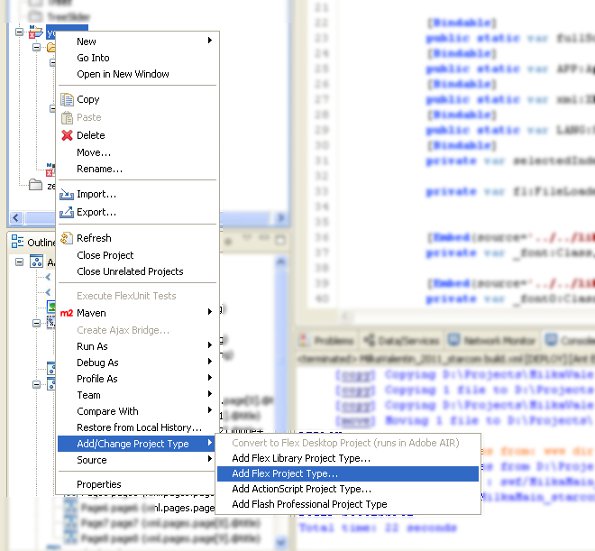This screenshot has height=551, width=595.
Task: Expand the Team submenu arrow
Action: [210, 394]
